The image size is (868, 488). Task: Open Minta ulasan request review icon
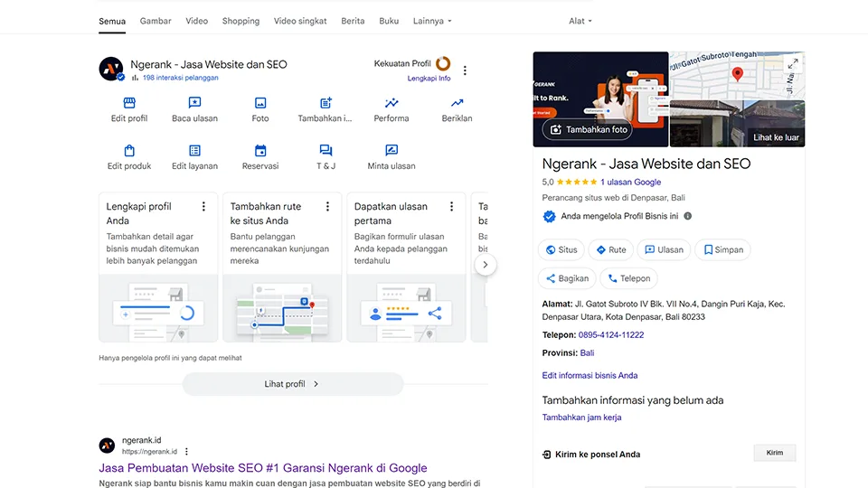point(392,151)
